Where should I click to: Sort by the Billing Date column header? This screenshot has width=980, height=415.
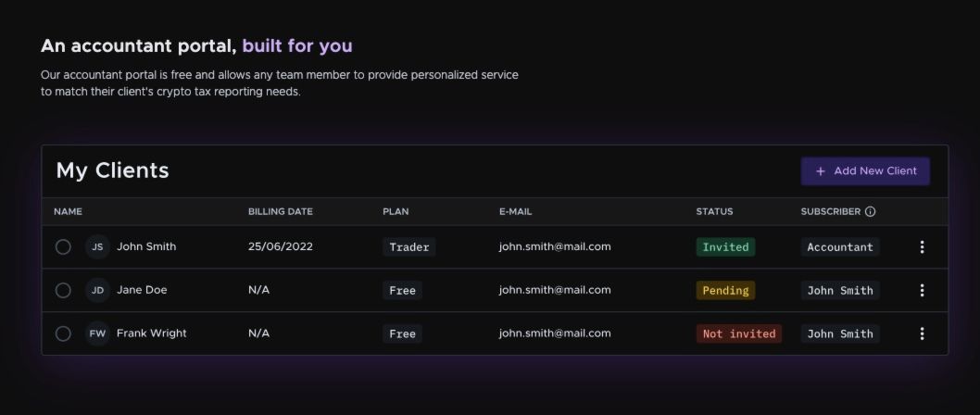click(x=280, y=211)
